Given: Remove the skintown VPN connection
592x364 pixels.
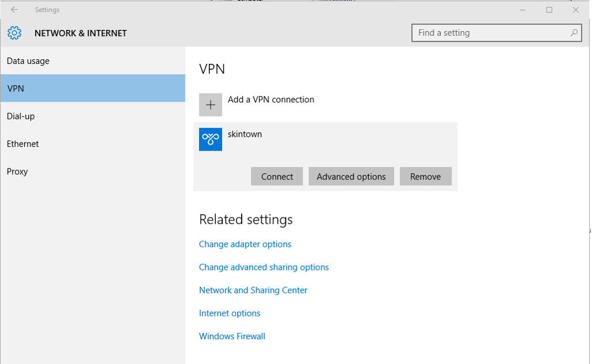Looking at the screenshot, I should (426, 176).
